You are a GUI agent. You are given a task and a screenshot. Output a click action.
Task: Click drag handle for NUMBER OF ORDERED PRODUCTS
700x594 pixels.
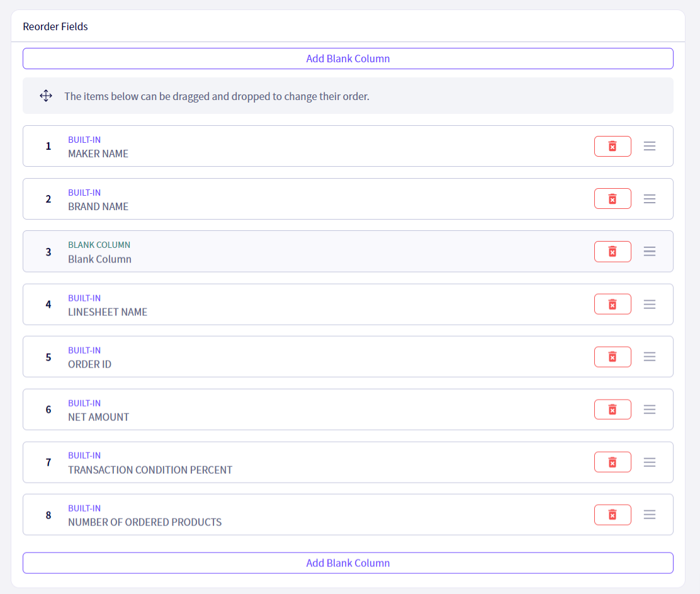pyautogui.click(x=650, y=515)
